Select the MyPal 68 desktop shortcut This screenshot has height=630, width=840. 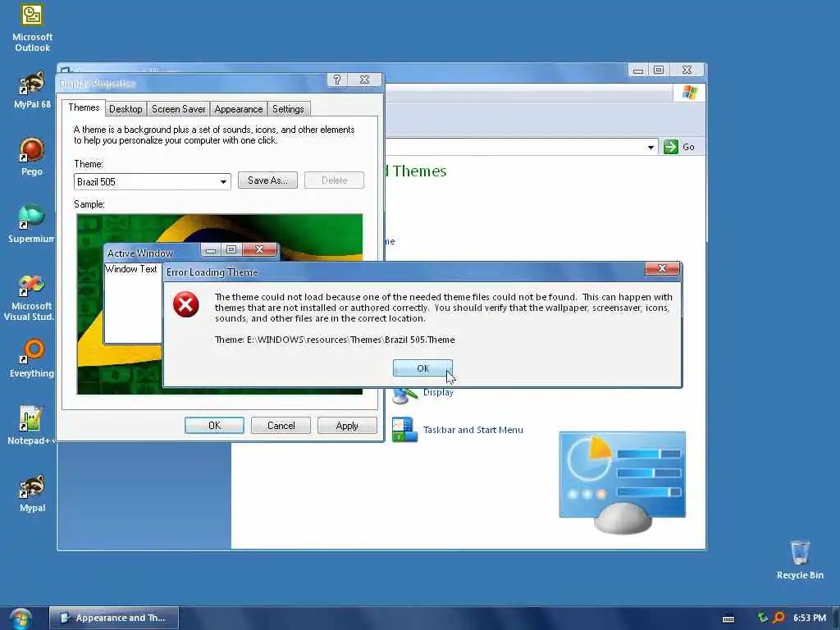(x=32, y=90)
